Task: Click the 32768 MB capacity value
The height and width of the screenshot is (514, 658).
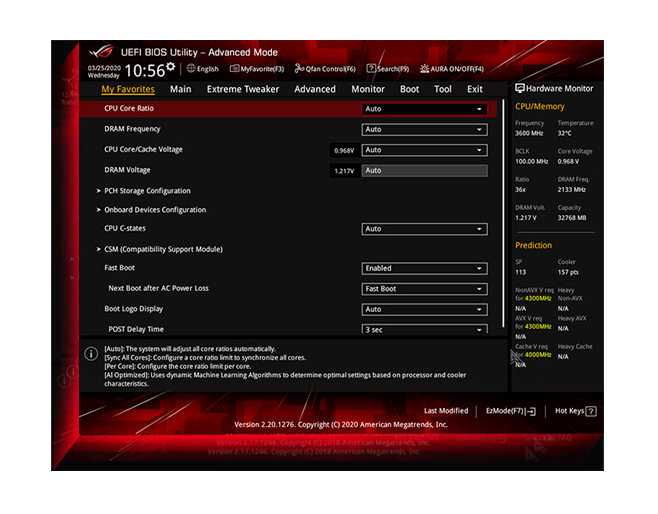Action: coord(572,218)
